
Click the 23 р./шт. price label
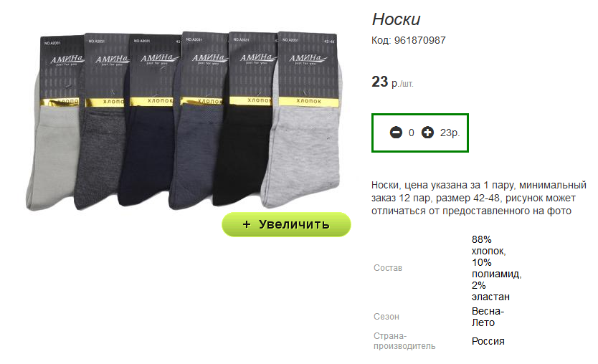point(392,82)
